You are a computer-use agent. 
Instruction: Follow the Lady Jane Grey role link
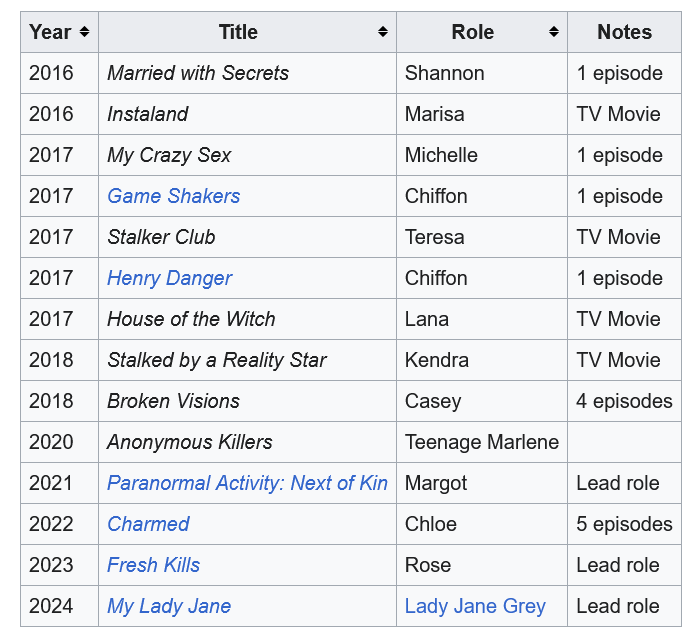pyautogui.click(x=475, y=606)
